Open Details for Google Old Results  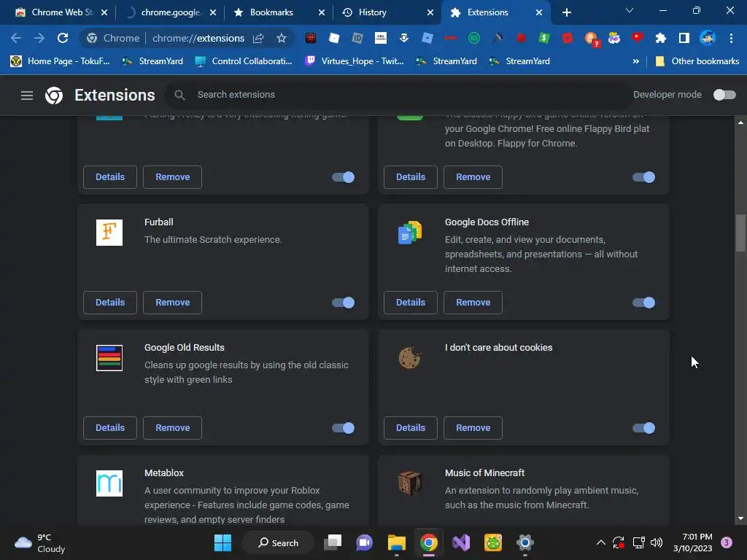click(x=110, y=427)
